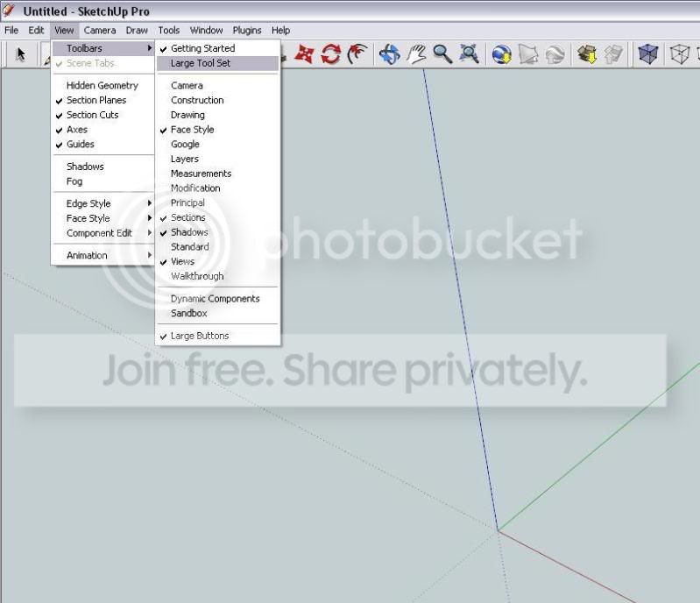Toggle Guides visibility
This screenshot has width=700, height=603.
pyautogui.click(x=103, y=145)
